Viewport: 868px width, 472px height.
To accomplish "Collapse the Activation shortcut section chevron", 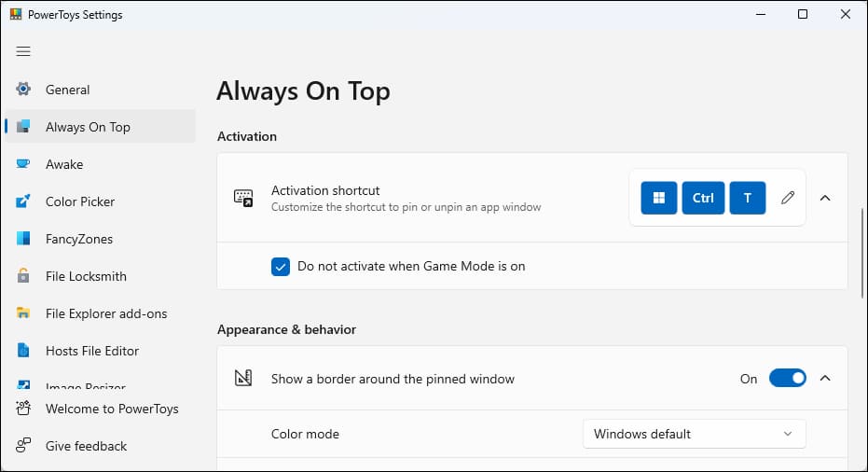I will point(825,198).
